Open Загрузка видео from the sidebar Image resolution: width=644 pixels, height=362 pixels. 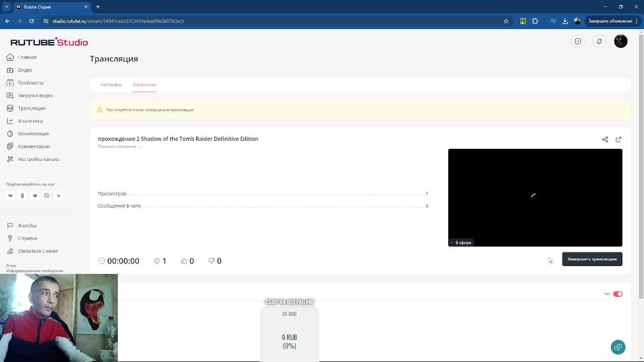click(x=35, y=96)
